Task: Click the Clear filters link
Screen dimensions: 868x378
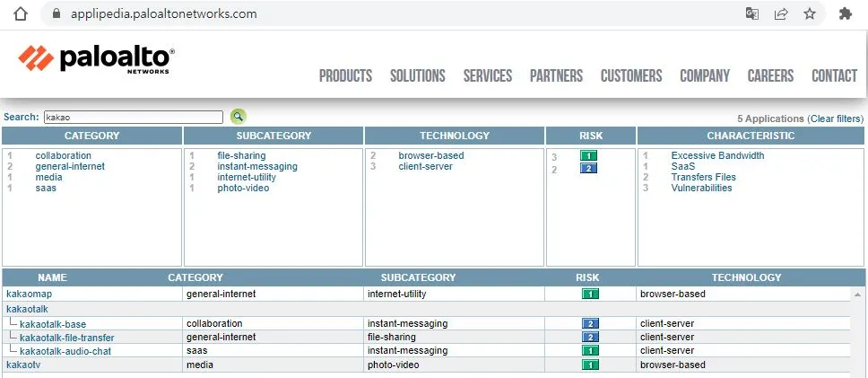Action: tap(836, 119)
